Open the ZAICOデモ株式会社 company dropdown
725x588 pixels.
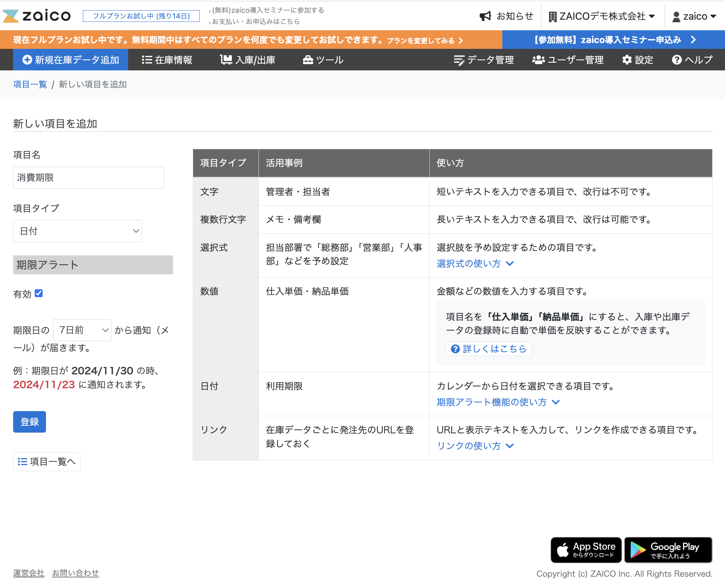[602, 16]
